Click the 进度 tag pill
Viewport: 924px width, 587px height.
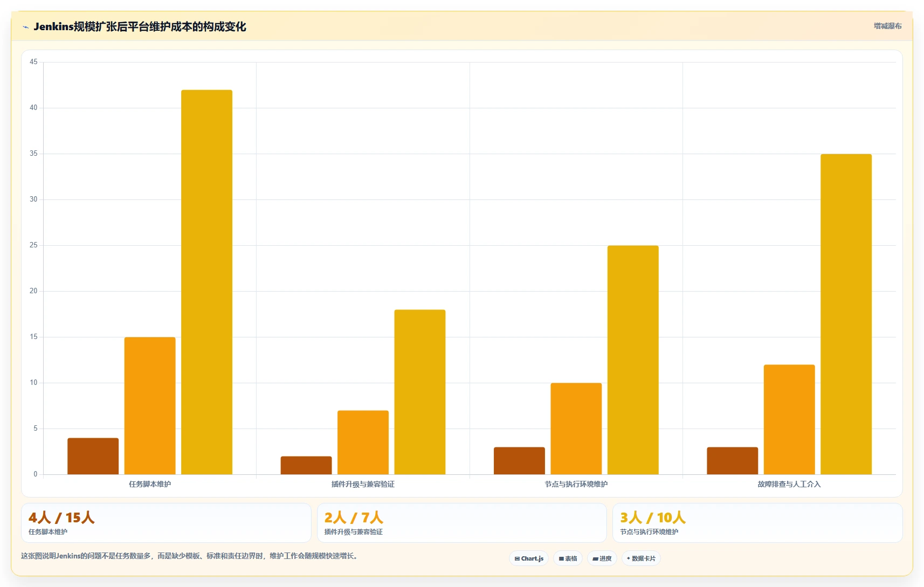pos(602,558)
